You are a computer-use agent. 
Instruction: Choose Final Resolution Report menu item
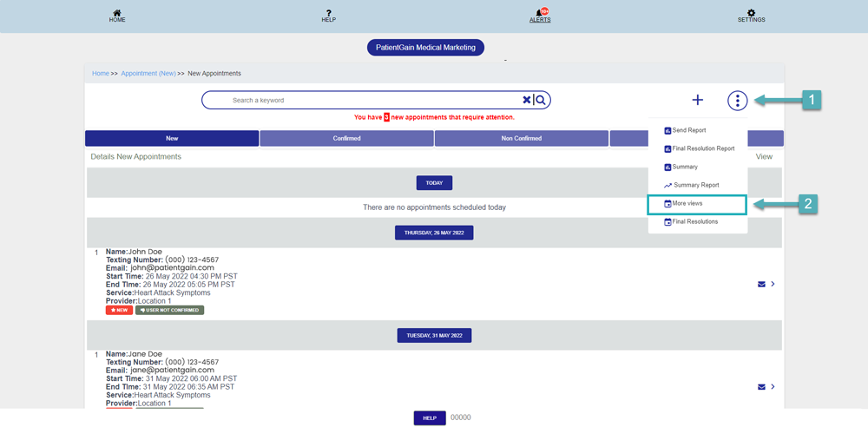(x=698, y=148)
